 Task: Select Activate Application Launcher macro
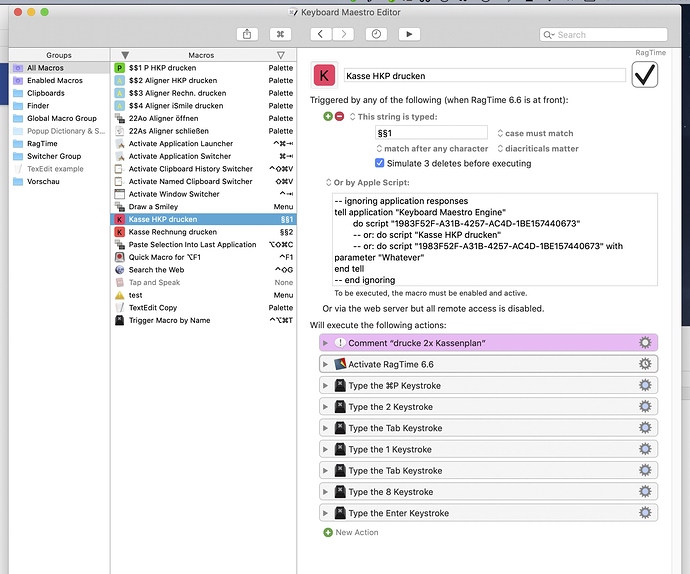pos(203,144)
